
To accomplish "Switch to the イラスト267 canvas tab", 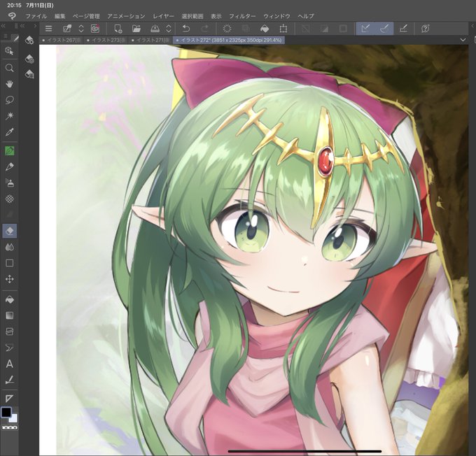I will 62,40.
